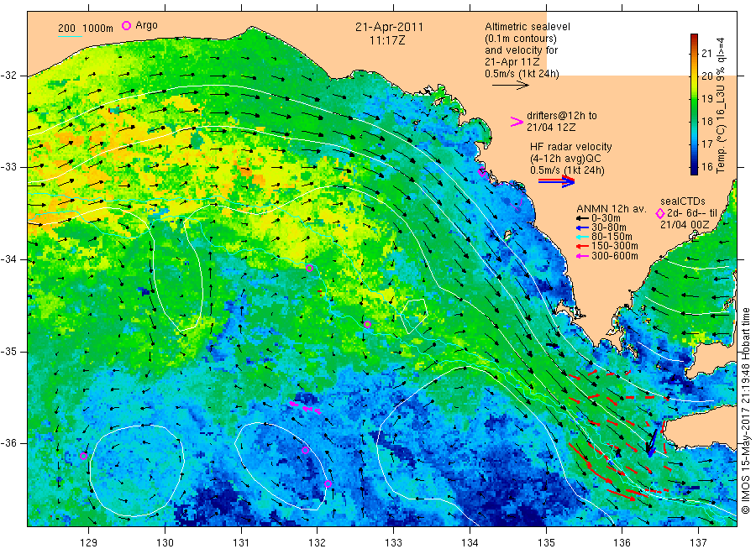Click the cyan 80-150m ANMN arrow
Screen dimensions: 756x554
point(582,237)
